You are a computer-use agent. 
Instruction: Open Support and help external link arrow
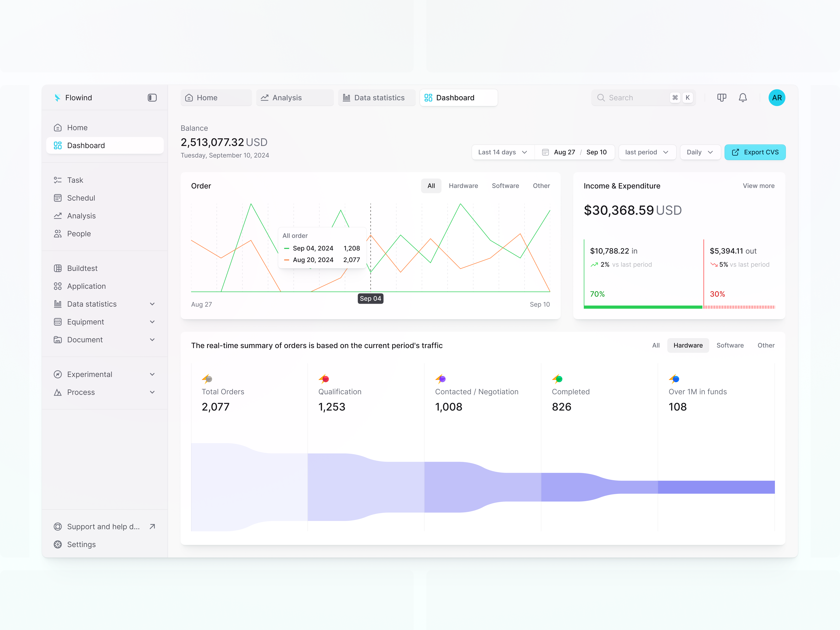point(152,526)
